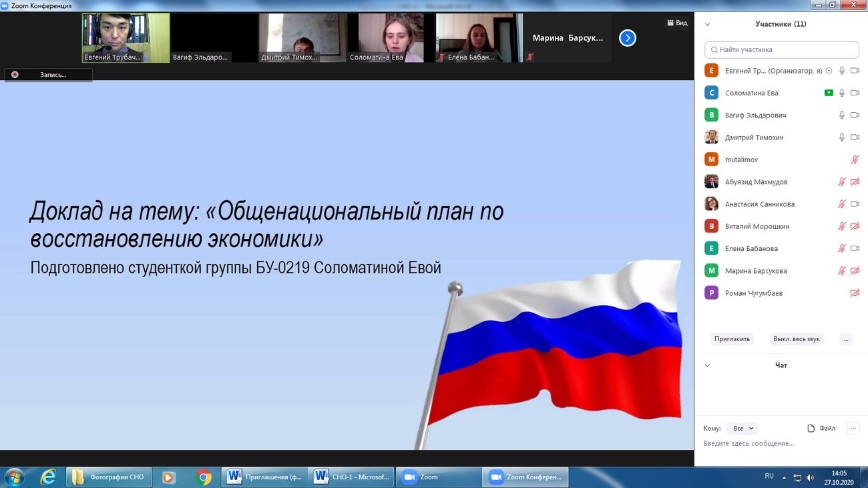Toggle microphone for Вагиф Эльдарович
This screenshot has width=868, height=488.
(x=842, y=115)
